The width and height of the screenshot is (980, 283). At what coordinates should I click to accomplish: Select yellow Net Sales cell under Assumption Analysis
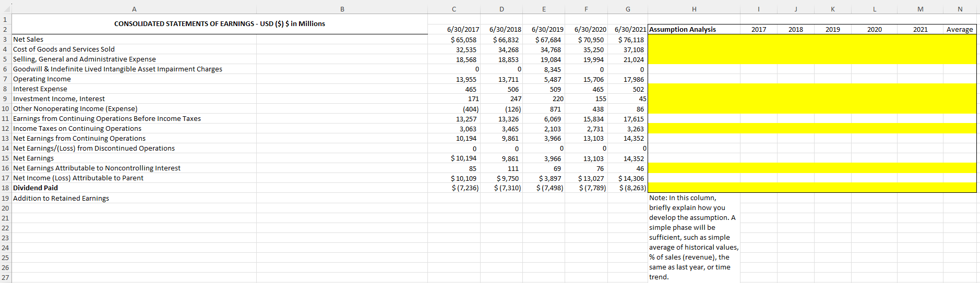tap(694, 39)
